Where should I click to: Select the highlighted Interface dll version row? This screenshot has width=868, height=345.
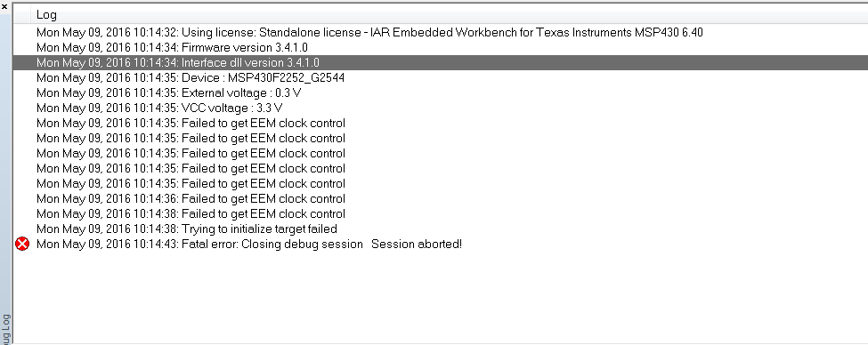[x=440, y=62]
